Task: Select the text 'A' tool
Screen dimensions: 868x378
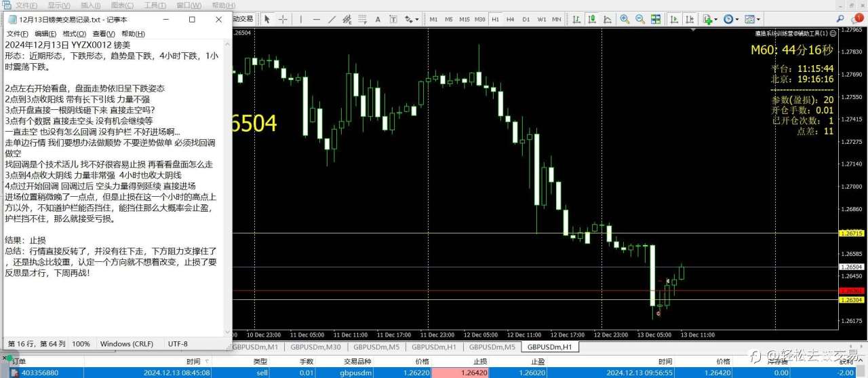Action: [x=378, y=19]
